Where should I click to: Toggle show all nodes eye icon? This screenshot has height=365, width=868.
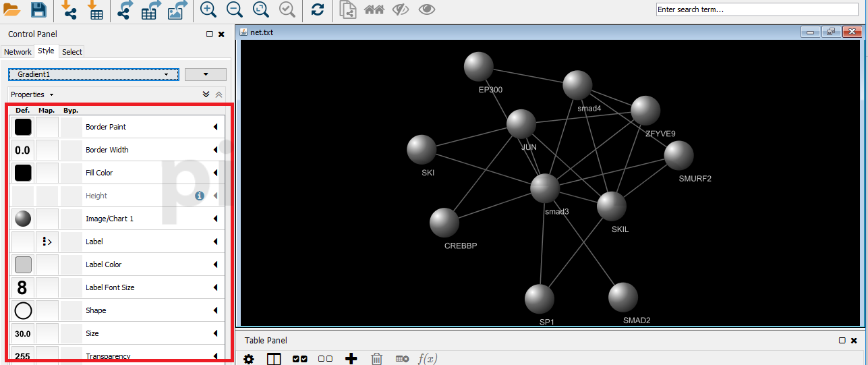[x=427, y=9]
